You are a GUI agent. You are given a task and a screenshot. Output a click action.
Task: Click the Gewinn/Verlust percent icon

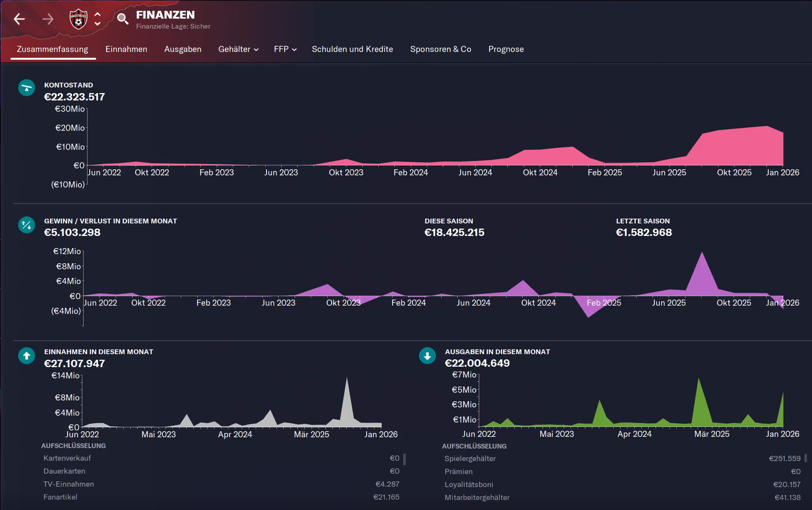(x=26, y=225)
